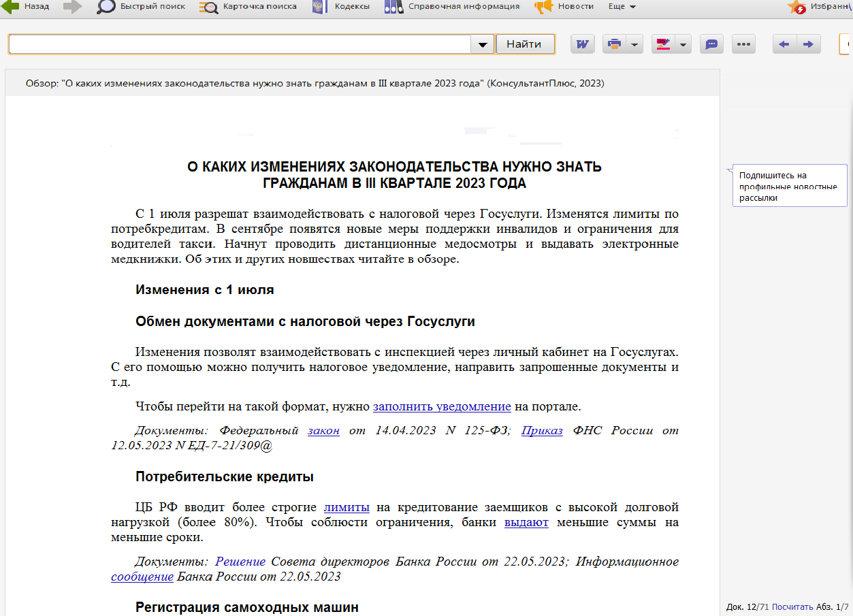Screen dimensions: 853x616
Task: Click the printer icon
Action: point(614,44)
